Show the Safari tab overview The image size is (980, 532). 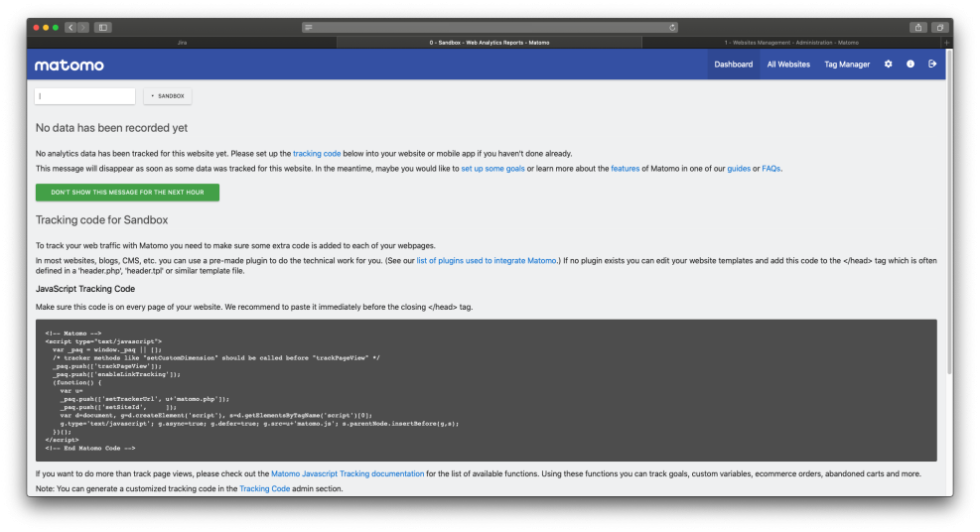[939, 27]
